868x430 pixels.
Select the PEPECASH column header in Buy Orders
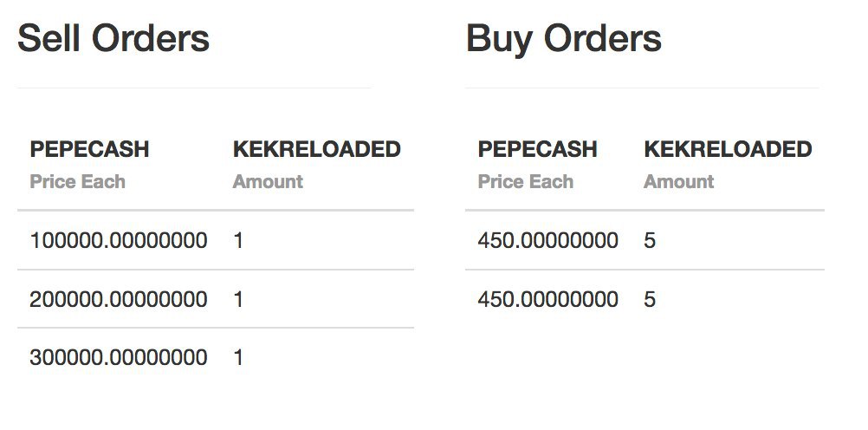click(x=537, y=149)
